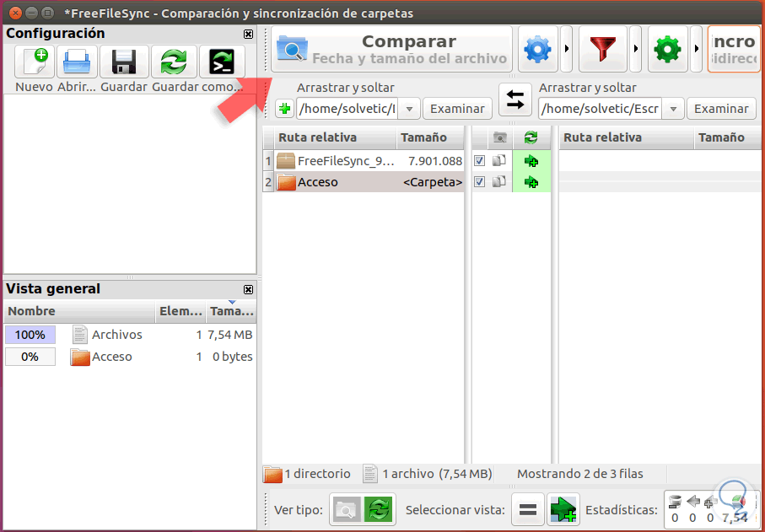Click middle grid sync action header icon

click(531, 137)
